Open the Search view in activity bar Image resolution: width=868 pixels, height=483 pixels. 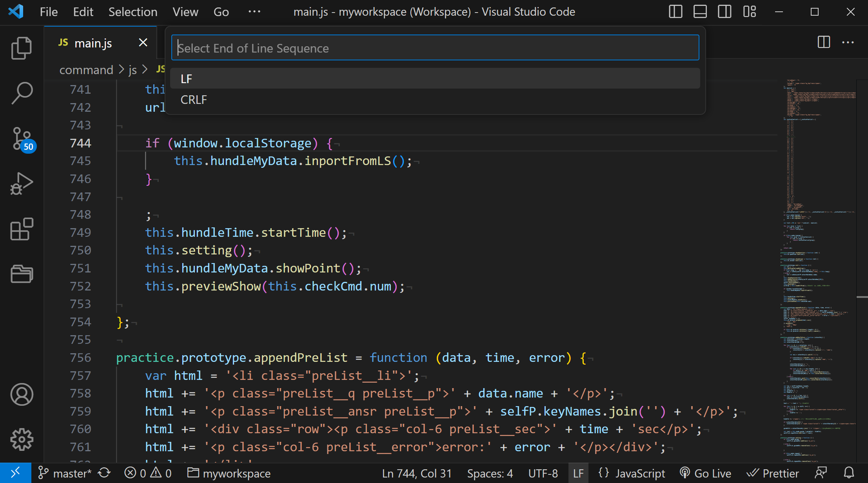tap(22, 93)
